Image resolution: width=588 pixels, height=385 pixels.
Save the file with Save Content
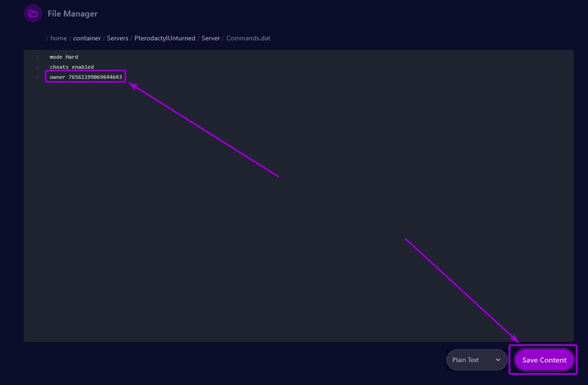click(x=544, y=360)
